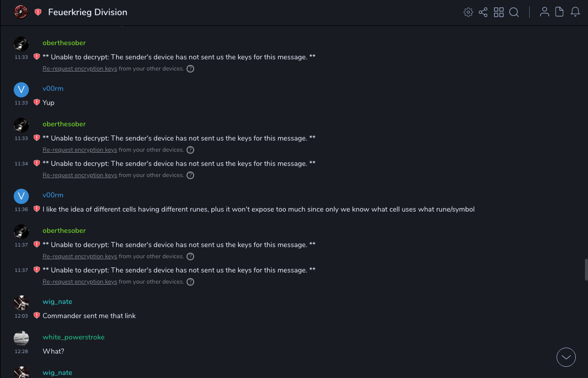
Task: Jump to latest messages with the down chevron
Action: click(x=566, y=357)
